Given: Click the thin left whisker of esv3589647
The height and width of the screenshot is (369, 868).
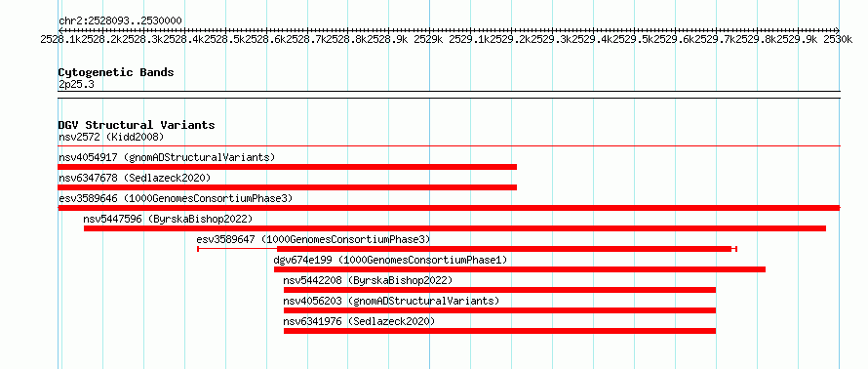Looking at the screenshot, I should point(238,249).
